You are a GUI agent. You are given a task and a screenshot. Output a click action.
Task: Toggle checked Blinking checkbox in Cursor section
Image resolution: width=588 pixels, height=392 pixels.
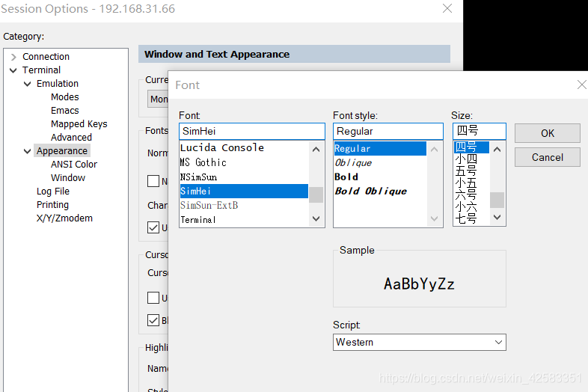(x=153, y=320)
